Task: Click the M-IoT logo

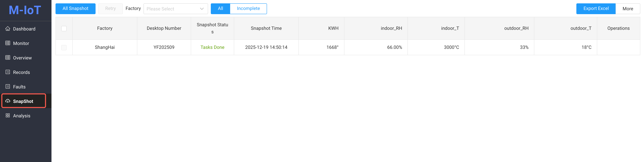Action: tap(25, 10)
